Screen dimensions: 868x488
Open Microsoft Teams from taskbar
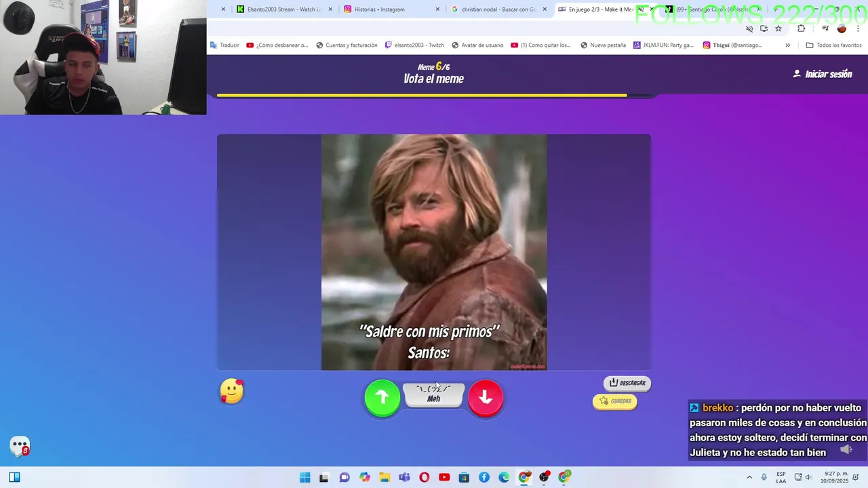[405, 477]
